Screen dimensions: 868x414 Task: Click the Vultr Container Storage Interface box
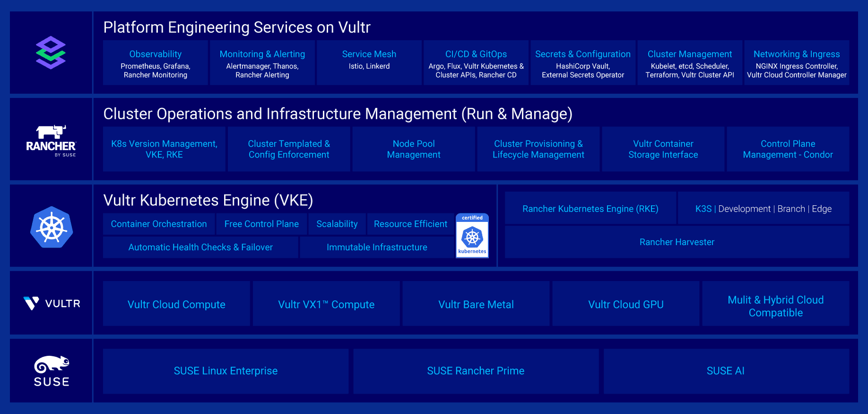point(663,149)
